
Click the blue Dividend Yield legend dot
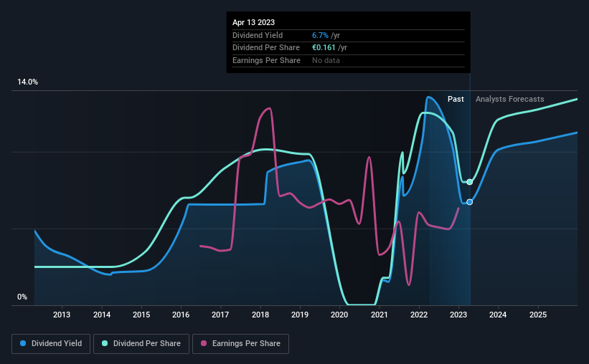pos(23,343)
